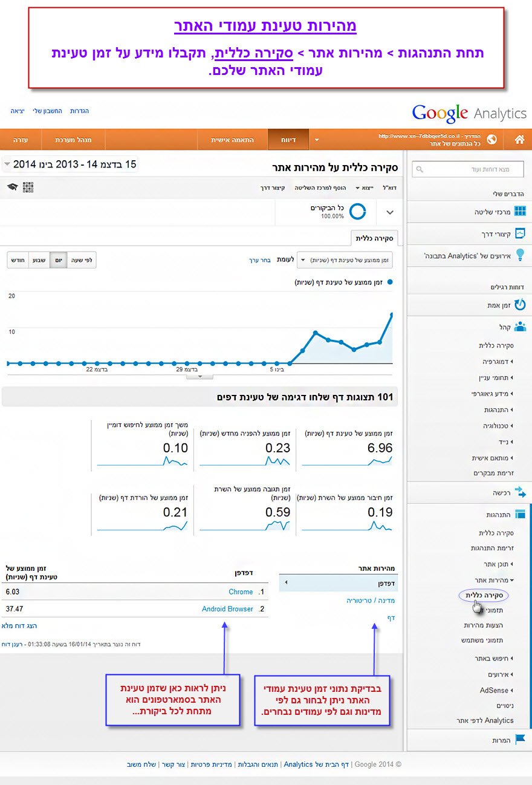Open the Real-Time clock icon (זמן אמת)

[x=519, y=305]
